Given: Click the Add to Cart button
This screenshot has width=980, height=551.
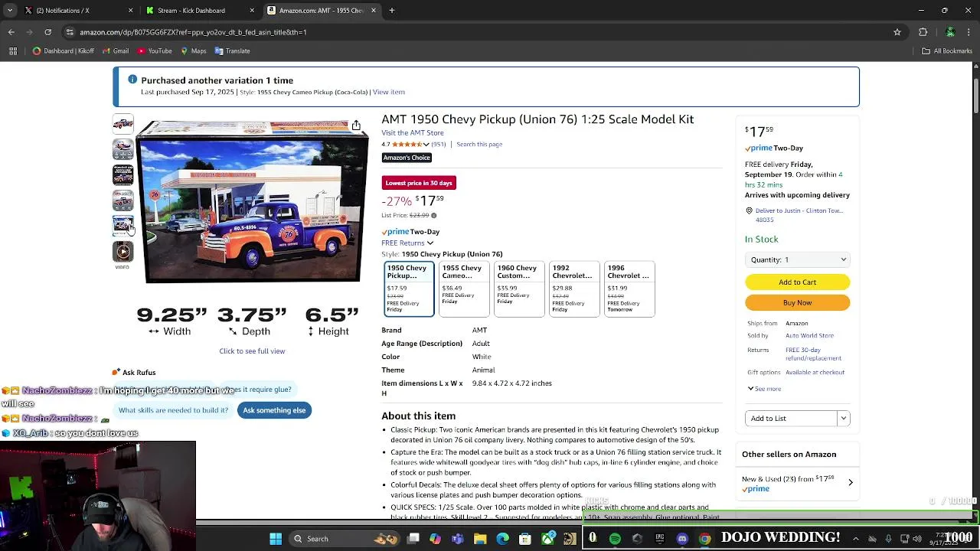Looking at the screenshot, I should click(x=797, y=282).
